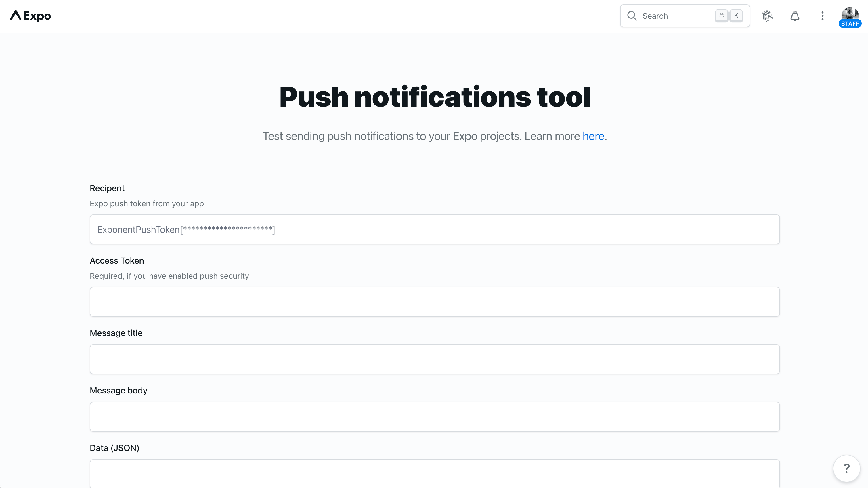This screenshot has height=488, width=868.
Task: Click the "Push notifications tool" heading
Action: click(x=435, y=97)
